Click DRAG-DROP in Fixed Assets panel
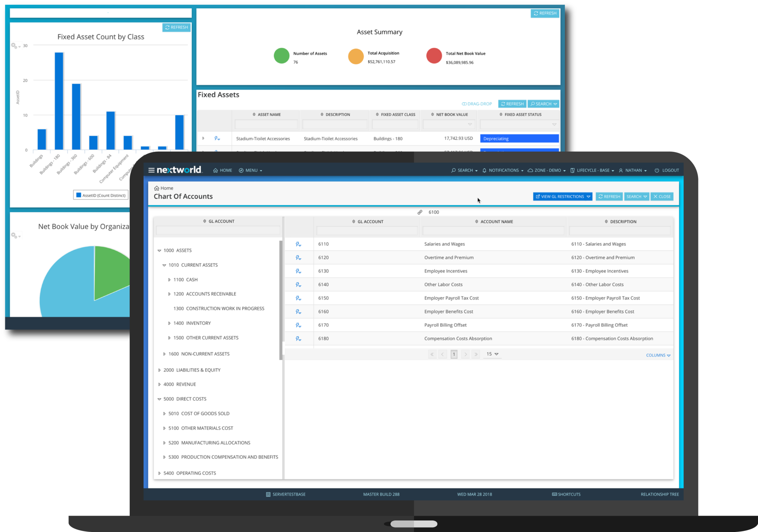This screenshot has width=758, height=532. point(477,104)
